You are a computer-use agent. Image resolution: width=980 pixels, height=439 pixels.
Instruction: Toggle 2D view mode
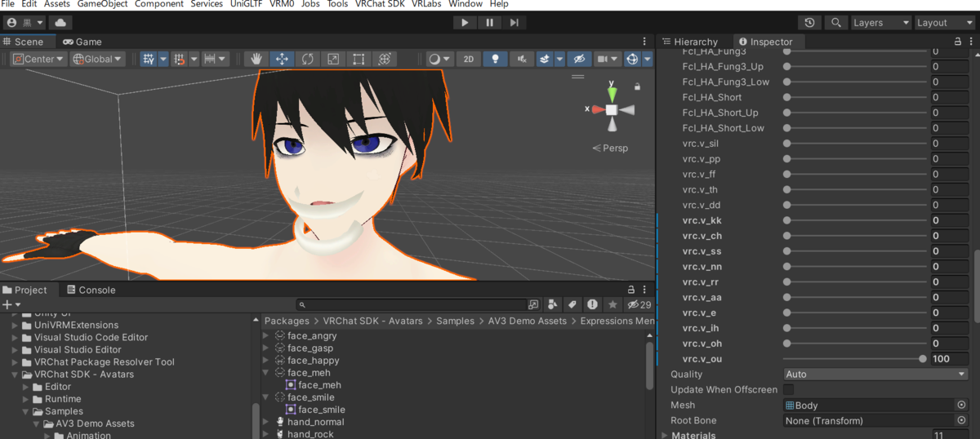[469, 59]
